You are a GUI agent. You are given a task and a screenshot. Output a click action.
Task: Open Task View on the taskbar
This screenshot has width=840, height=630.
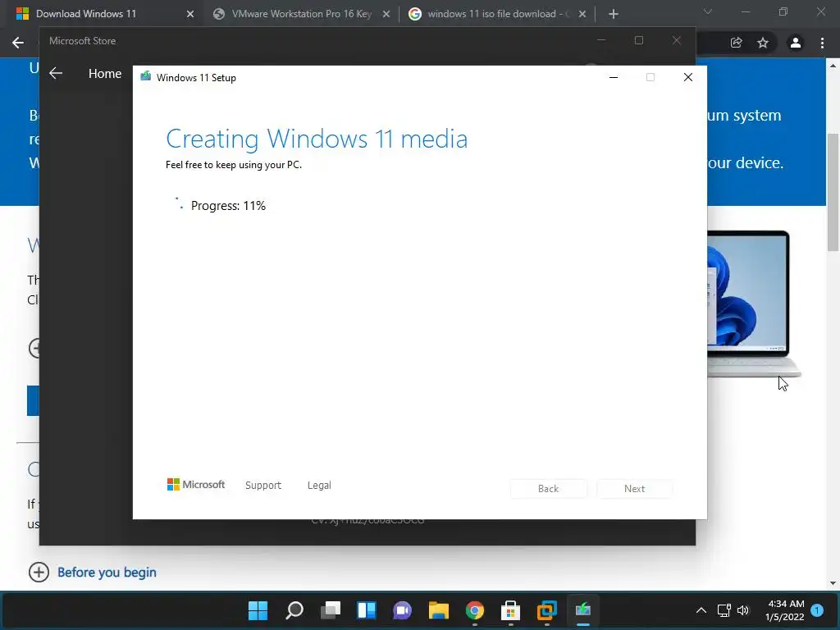331,609
